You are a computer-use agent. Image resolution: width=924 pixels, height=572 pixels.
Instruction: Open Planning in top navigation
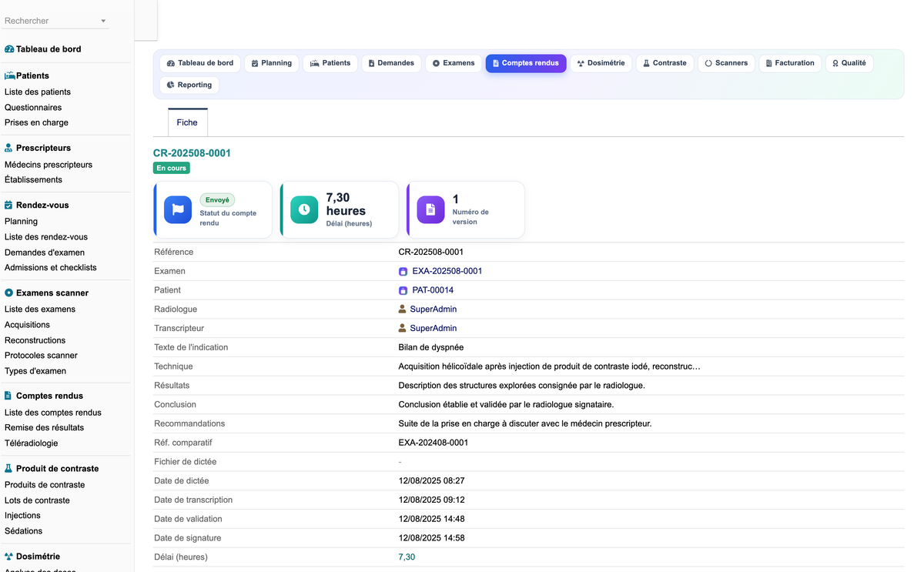(272, 63)
